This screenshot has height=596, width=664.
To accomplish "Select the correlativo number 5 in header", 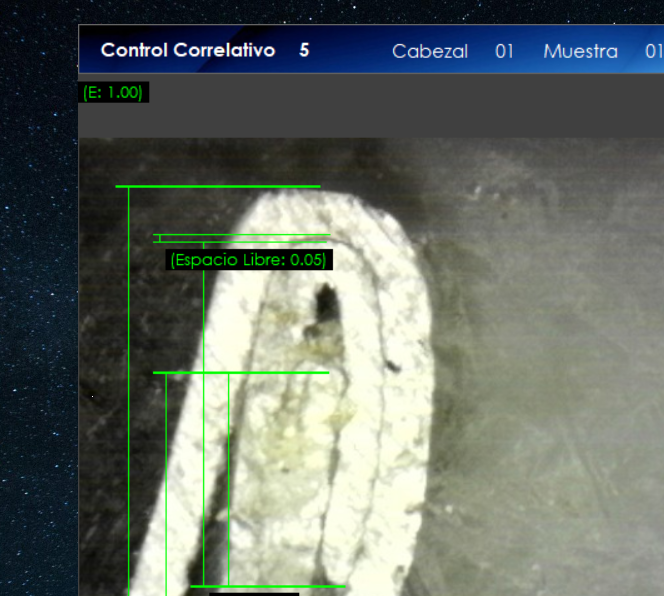I will pyautogui.click(x=304, y=50).
